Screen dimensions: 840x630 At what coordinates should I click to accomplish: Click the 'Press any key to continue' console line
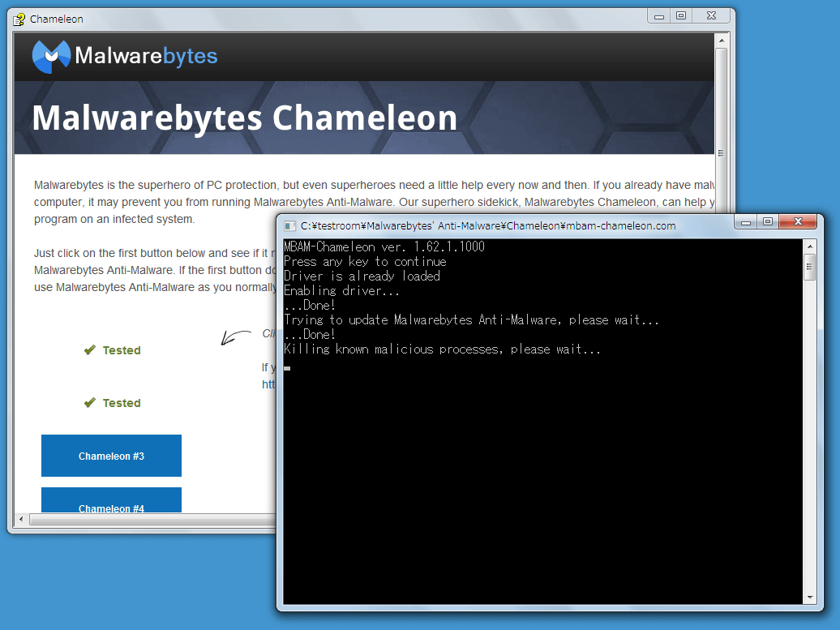pyautogui.click(x=365, y=261)
